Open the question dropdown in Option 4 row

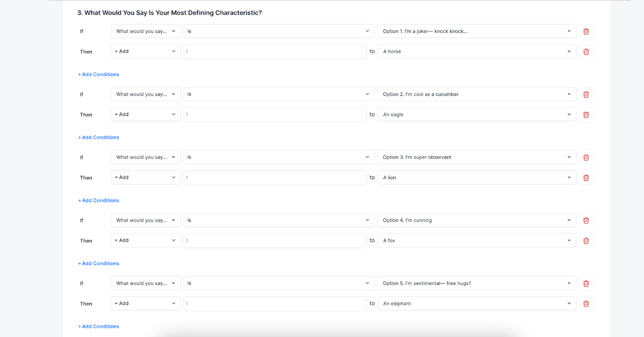[x=146, y=220]
